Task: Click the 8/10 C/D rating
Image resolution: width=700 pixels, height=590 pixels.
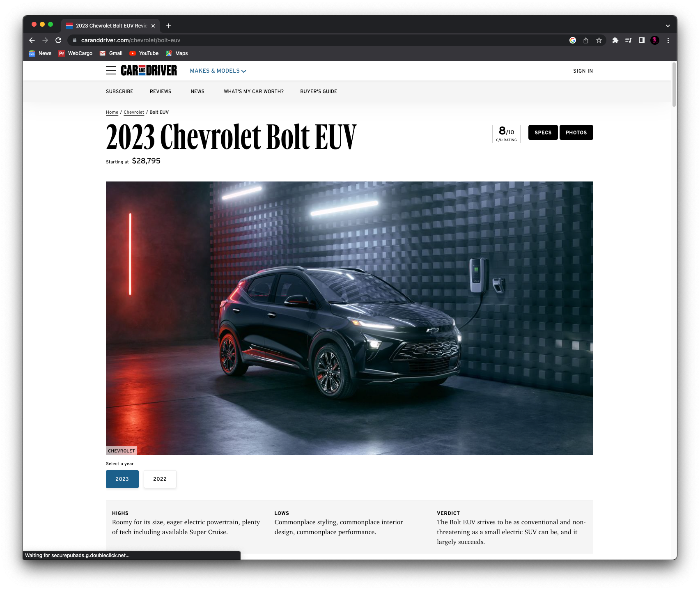Action: tap(506, 134)
